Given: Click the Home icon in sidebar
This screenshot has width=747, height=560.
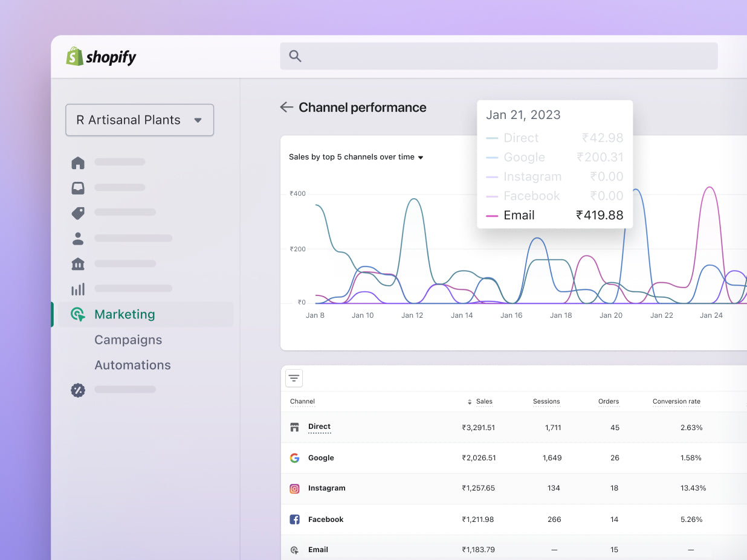Looking at the screenshot, I should point(78,163).
